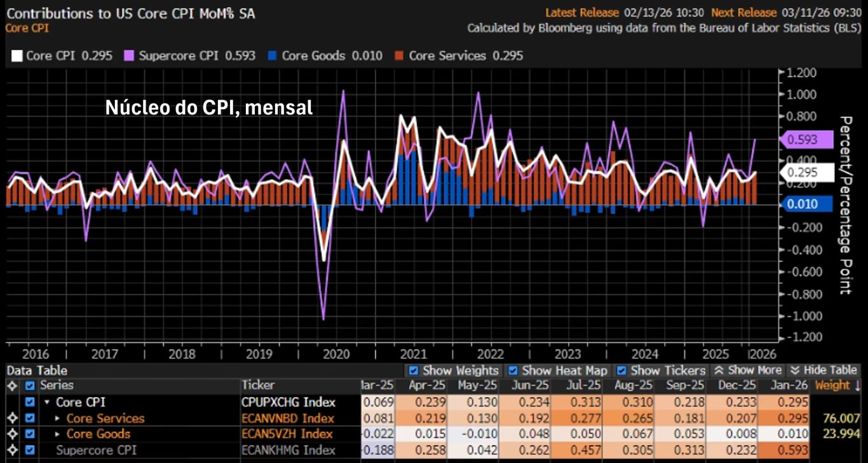Viewport: 868px width, 463px height.
Task: Click the orange Core CPI link under title
Action: 27,28
